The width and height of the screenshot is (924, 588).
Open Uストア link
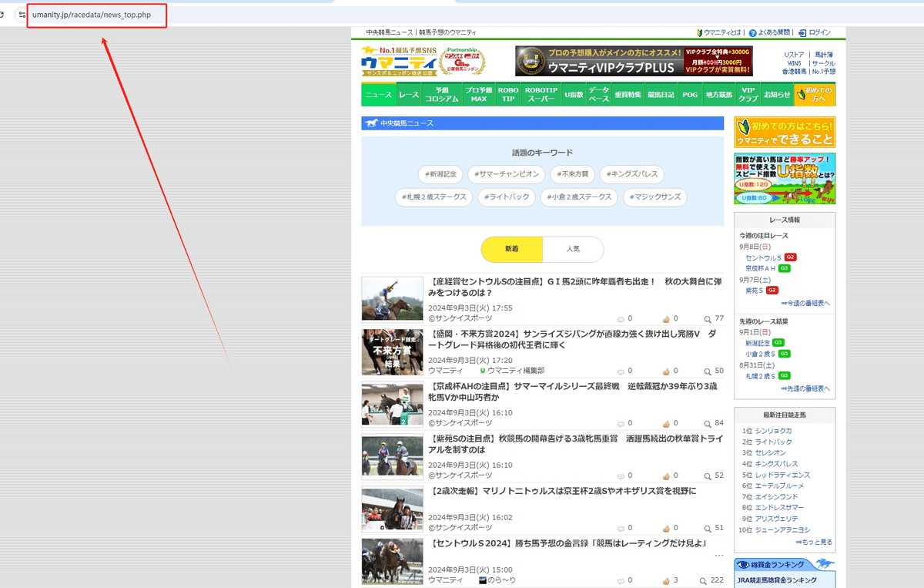(794, 55)
